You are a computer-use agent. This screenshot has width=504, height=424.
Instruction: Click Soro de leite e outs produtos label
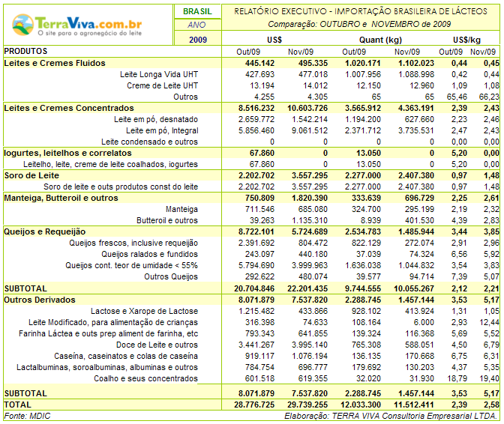coord(121,187)
